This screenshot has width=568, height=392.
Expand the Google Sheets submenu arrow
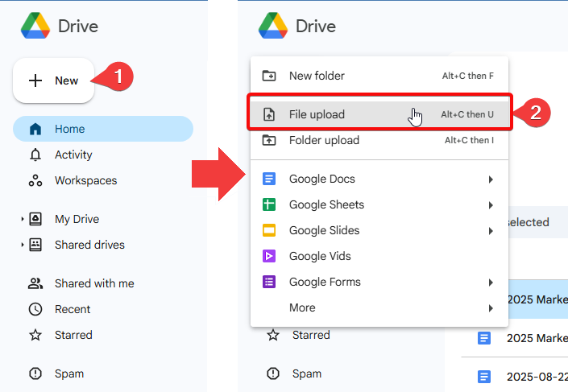tap(491, 205)
